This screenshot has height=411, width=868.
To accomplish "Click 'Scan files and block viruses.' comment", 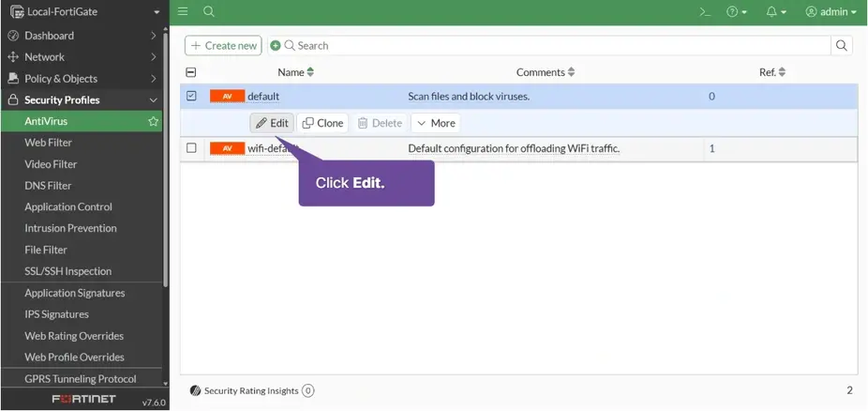I will (x=469, y=97).
